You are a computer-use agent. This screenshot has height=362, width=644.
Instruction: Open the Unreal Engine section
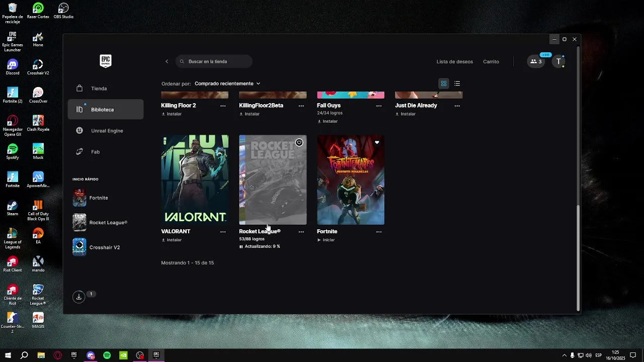[x=106, y=131]
